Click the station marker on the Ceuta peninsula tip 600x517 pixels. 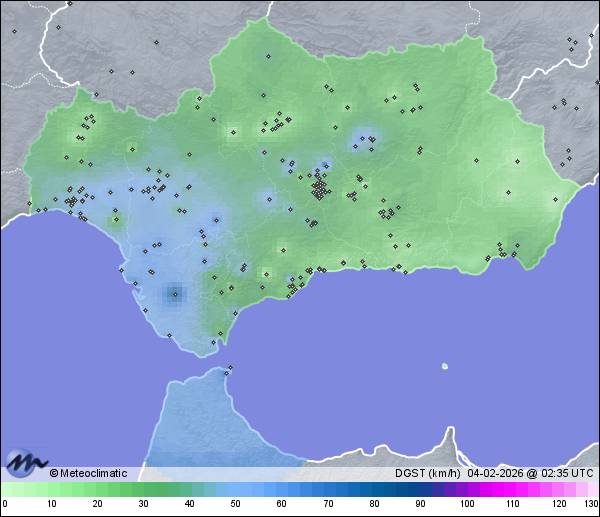[x=229, y=369]
